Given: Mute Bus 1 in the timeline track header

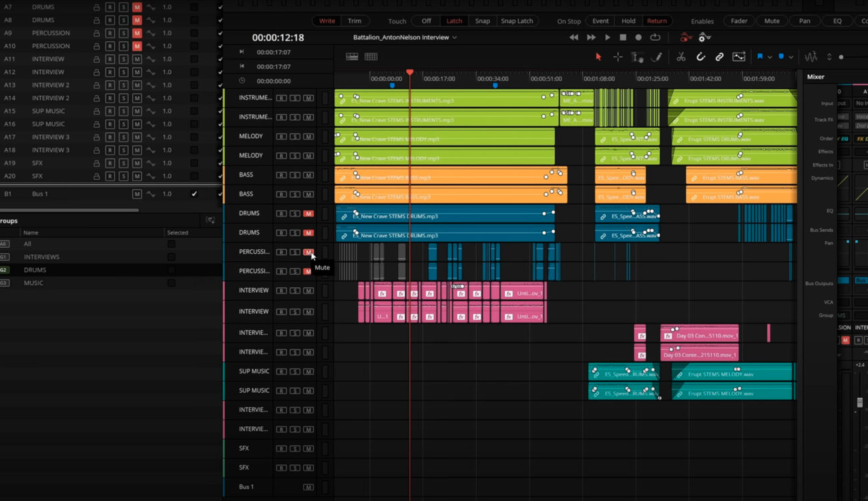Looking at the screenshot, I should 308,487.
